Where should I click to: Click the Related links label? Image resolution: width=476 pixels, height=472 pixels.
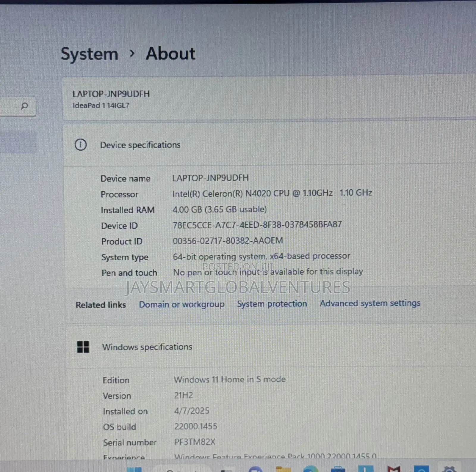(x=101, y=305)
